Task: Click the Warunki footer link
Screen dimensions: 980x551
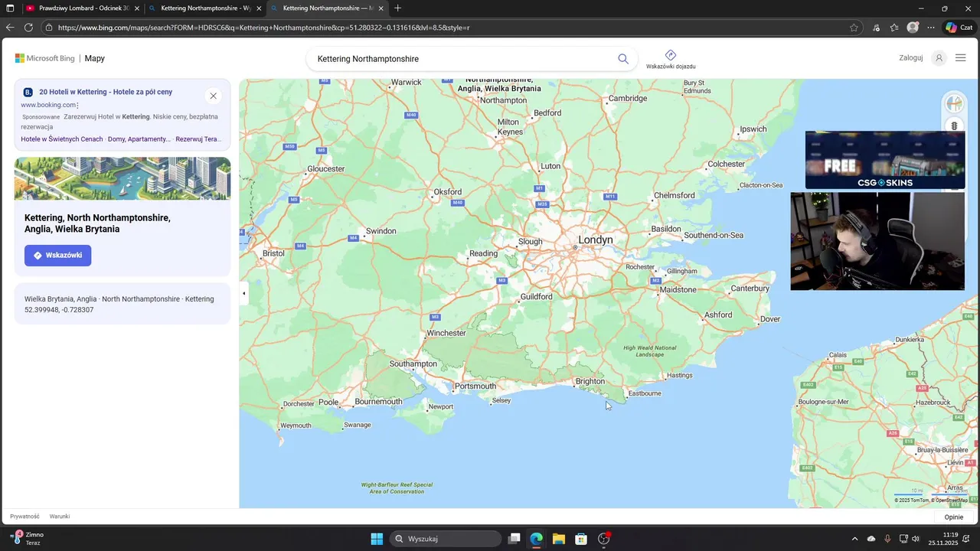Action: 60,517
